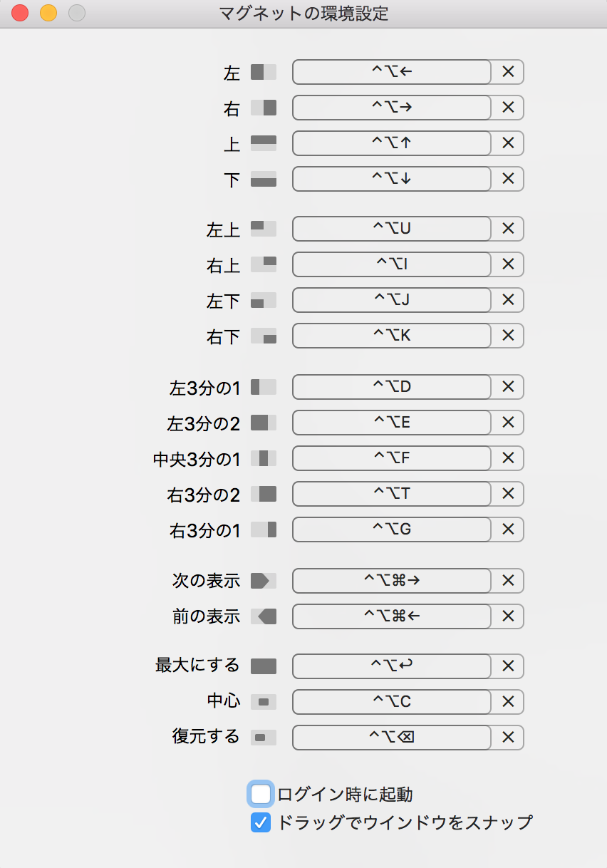Clear the 右3分の1 shortcut with X
Screen dimensions: 607x868
[x=508, y=529]
